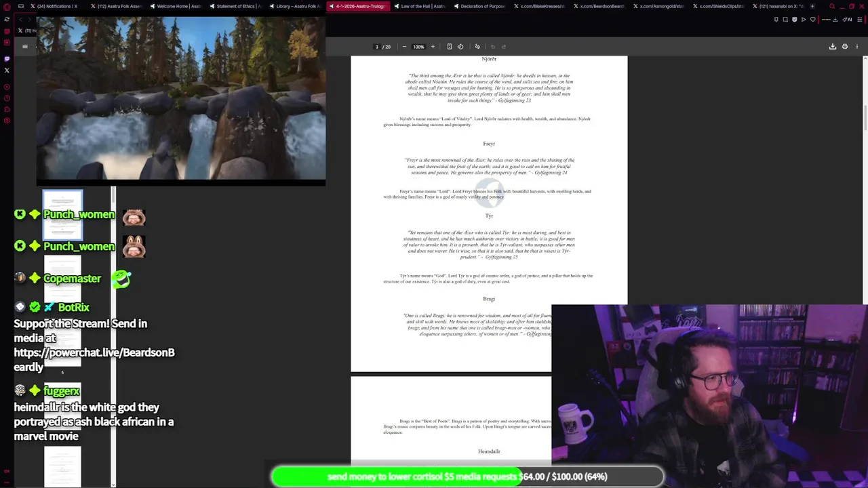Click the play icon in address bar
868x488 pixels.
pos(804,19)
